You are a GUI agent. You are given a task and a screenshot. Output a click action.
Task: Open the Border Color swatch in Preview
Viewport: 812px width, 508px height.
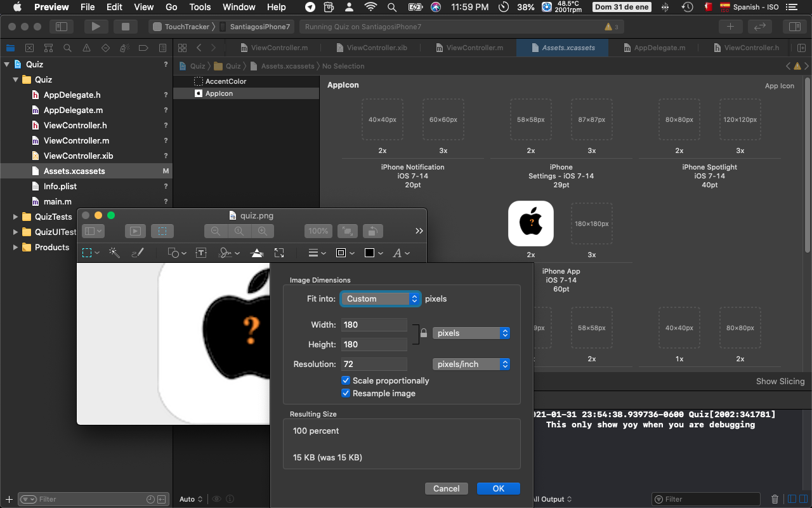(x=344, y=253)
